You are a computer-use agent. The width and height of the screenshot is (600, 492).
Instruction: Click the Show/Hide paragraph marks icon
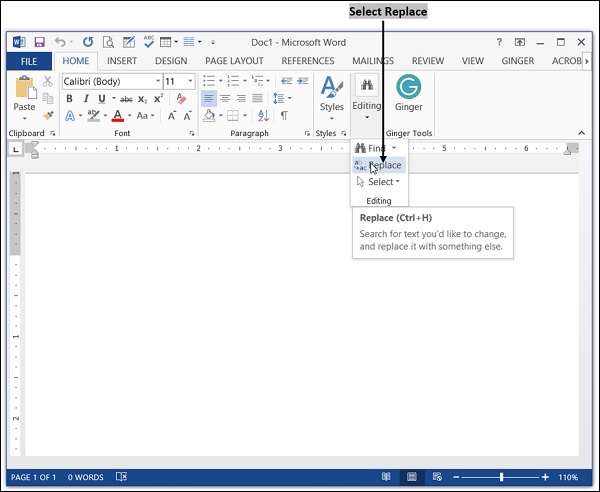pyautogui.click(x=283, y=116)
